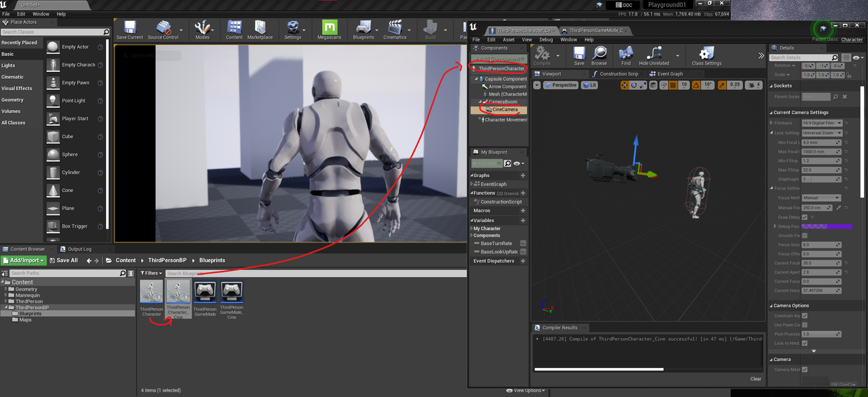Open the Perspective view mode dropdown

tap(561, 85)
